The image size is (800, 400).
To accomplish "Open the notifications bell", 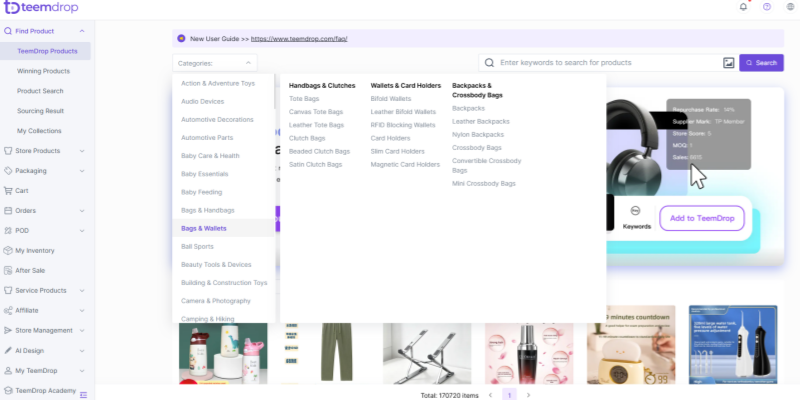I will [743, 7].
